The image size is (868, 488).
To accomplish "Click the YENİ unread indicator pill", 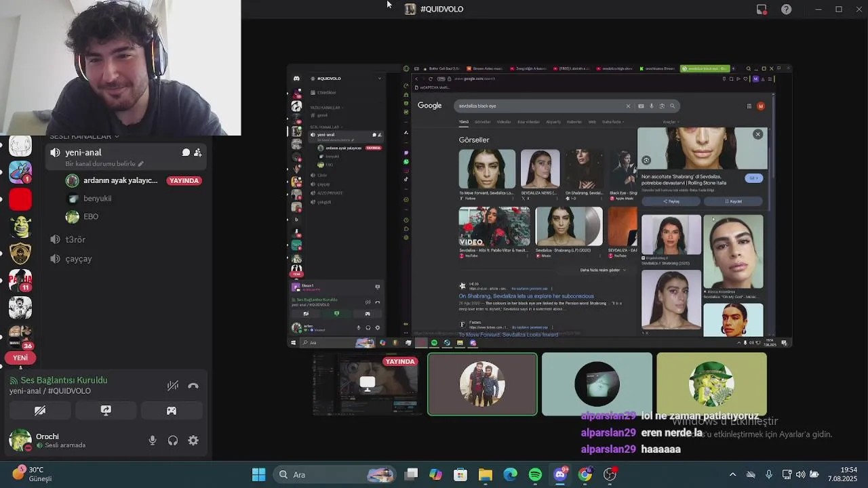I will [x=20, y=358].
